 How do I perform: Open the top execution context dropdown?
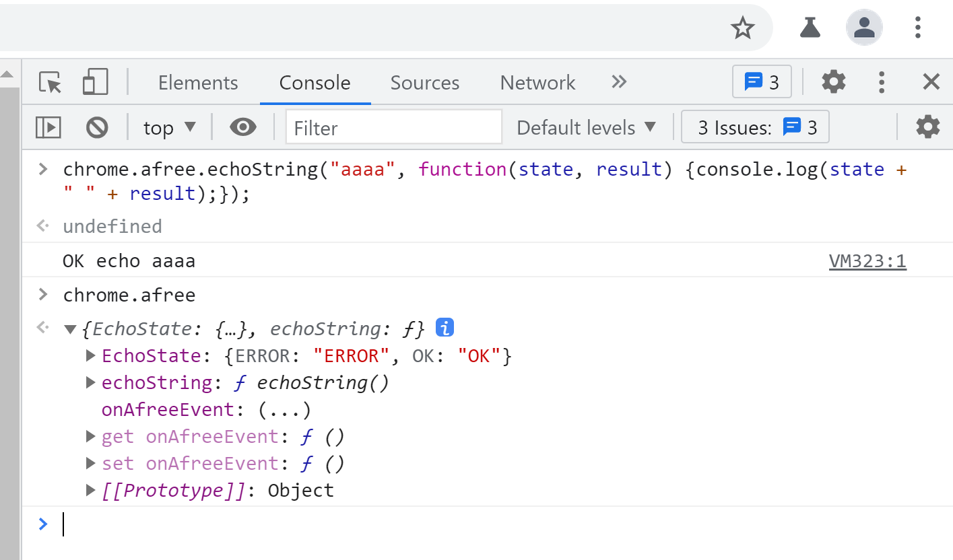[x=168, y=127]
